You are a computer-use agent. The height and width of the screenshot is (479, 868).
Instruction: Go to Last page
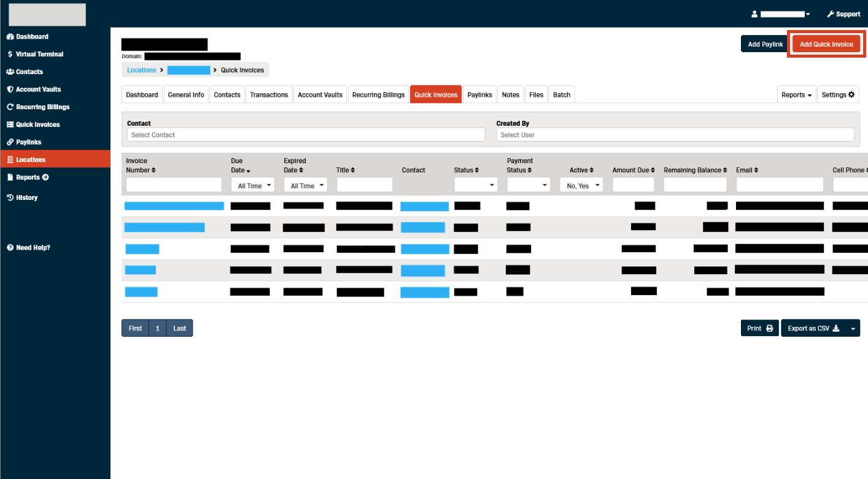tap(179, 328)
